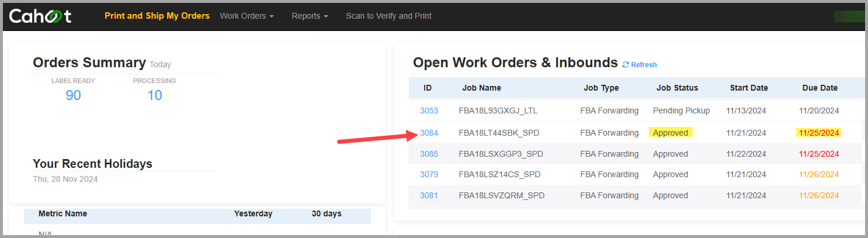Open the Processing count 10
This screenshot has width=868, height=238.
(x=155, y=95)
